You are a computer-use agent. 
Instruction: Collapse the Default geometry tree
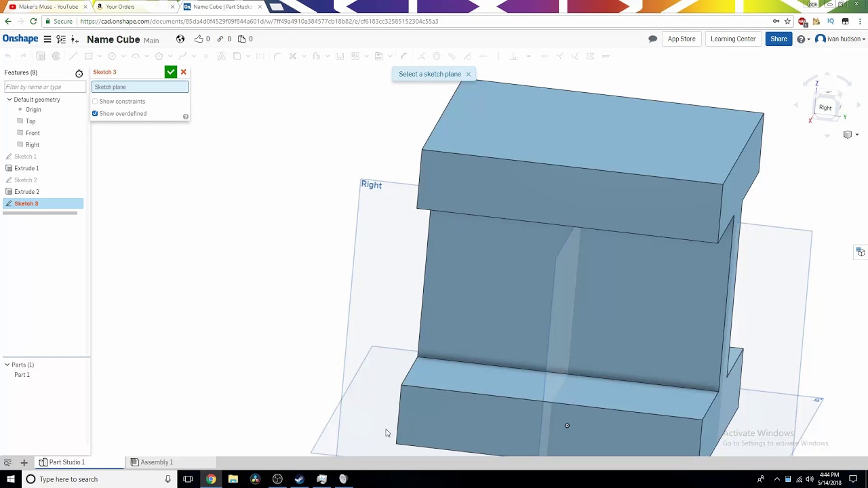point(9,100)
